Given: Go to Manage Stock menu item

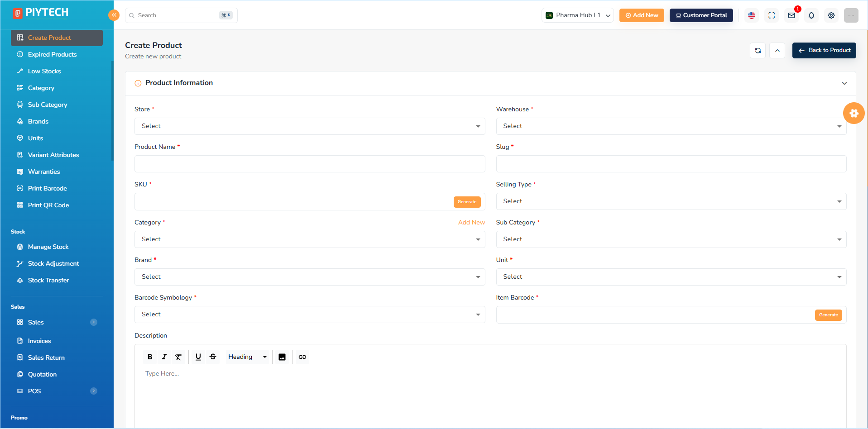Looking at the screenshot, I should pyautogui.click(x=48, y=247).
